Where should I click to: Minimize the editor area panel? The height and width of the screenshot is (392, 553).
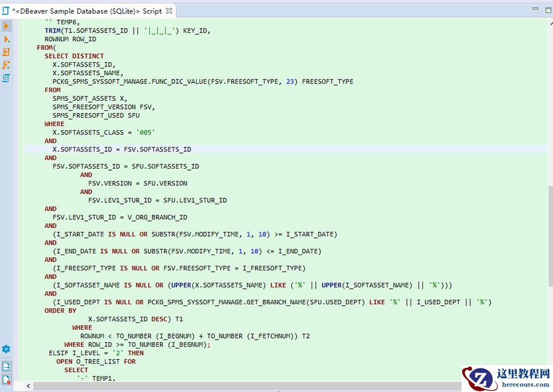coord(536,9)
